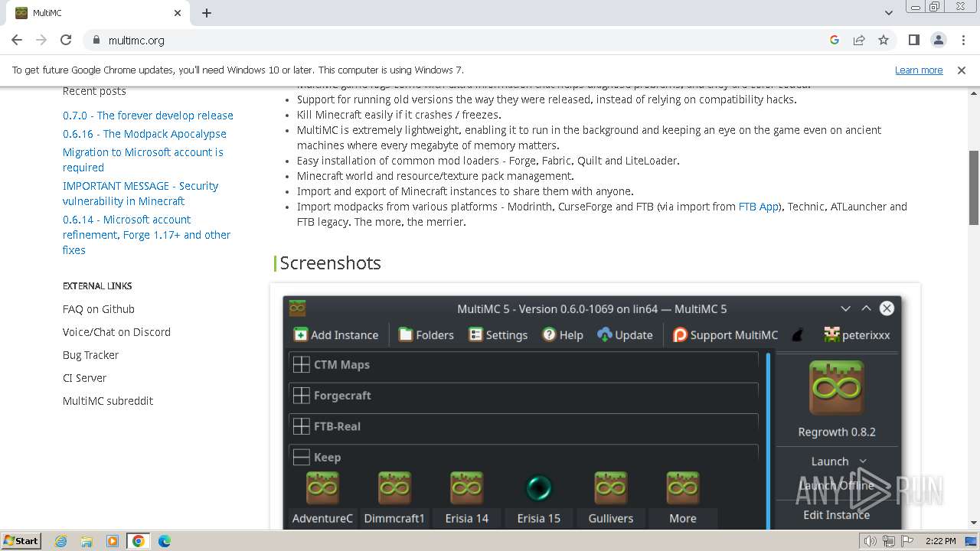The height and width of the screenshot is (551, 980).
Task: Go back to the previous page
Action: coord(17,40)
